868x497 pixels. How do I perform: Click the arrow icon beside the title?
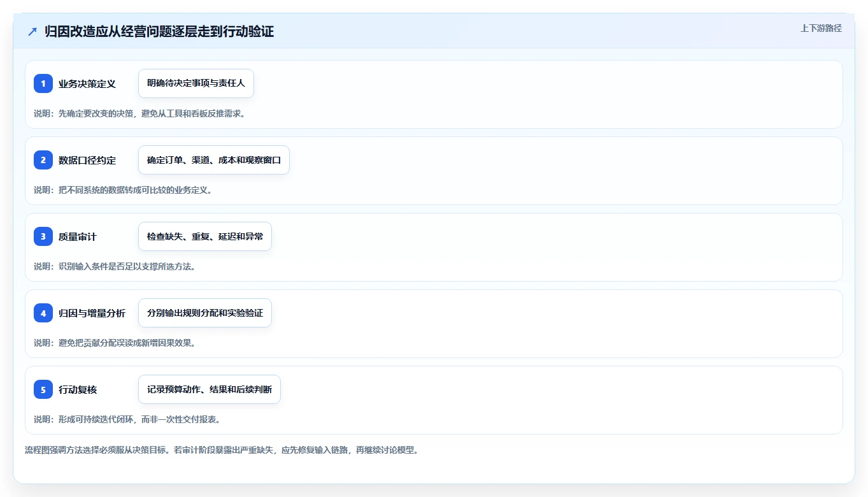click(32, 31)
